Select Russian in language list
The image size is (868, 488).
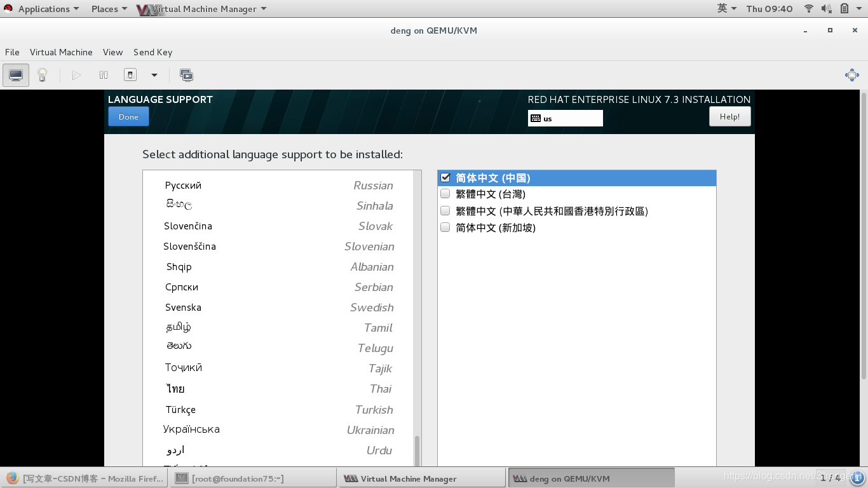click(278, 186)
